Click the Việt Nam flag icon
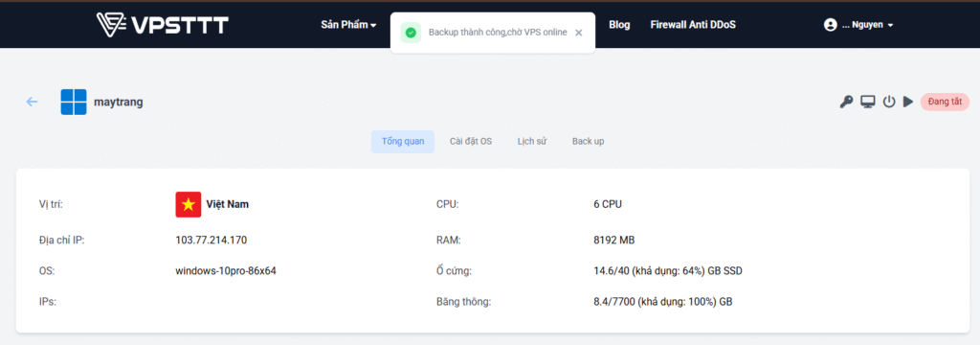The height and width of the screenshot is (345, 980). [x=189, y=204]
